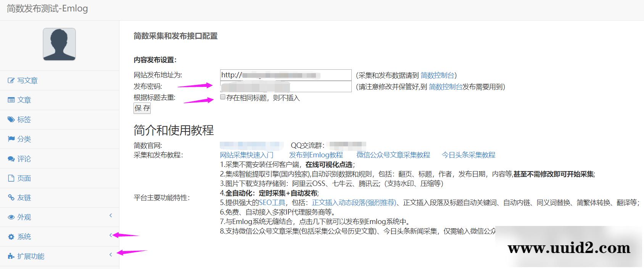The width and height of the screenshot is (644, 269).
Task: Enable 存在相同标题，则不插入 checkbox
Action: click(x=223, y=97)
